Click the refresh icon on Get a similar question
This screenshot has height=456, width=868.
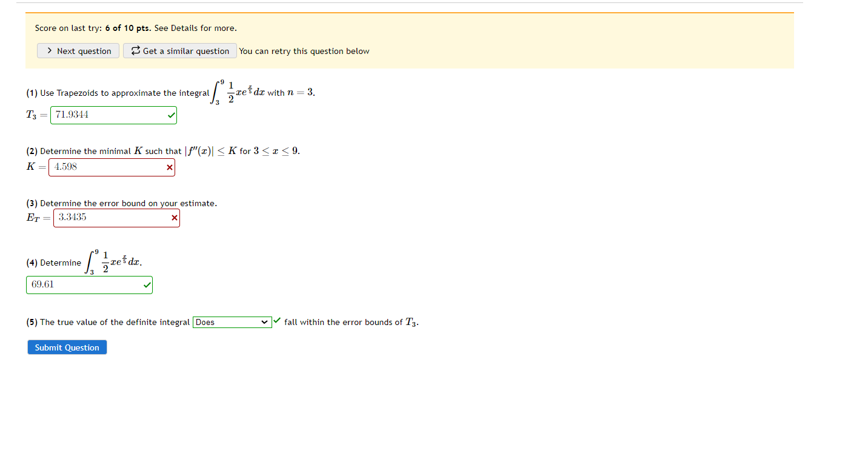click(135, 50)
